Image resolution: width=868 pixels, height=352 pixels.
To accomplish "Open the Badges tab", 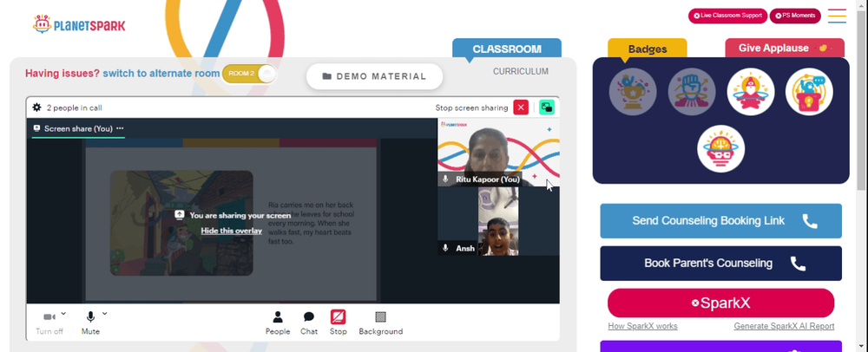I will (x=648, y=49).
